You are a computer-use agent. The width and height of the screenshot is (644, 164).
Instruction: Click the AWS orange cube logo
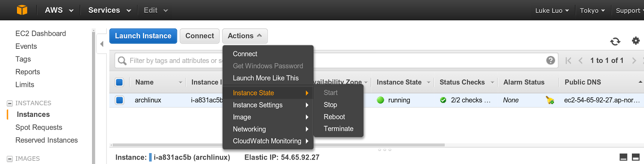[22, 10]
